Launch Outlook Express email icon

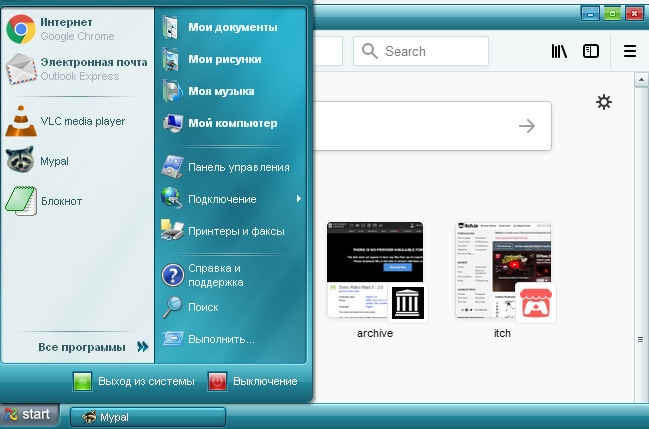pyautogui.click(x=21, y=69)
